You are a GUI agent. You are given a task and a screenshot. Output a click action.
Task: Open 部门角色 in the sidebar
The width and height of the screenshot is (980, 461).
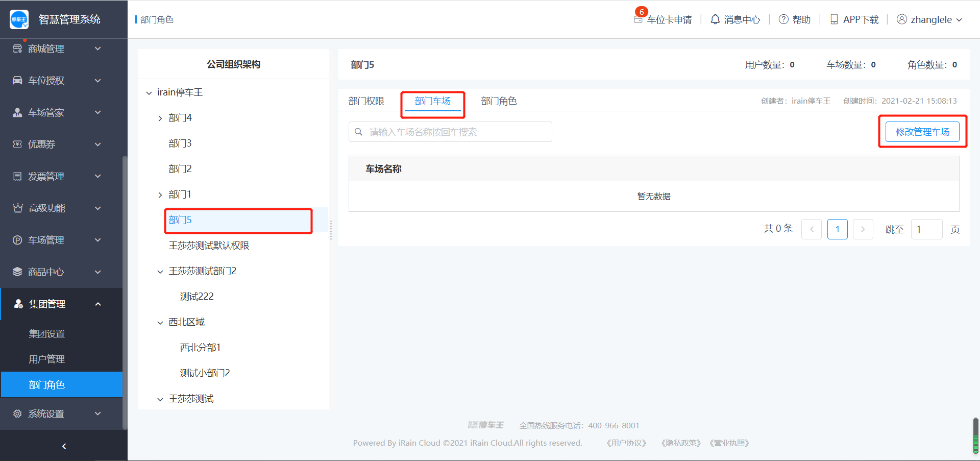click(62, 384)
